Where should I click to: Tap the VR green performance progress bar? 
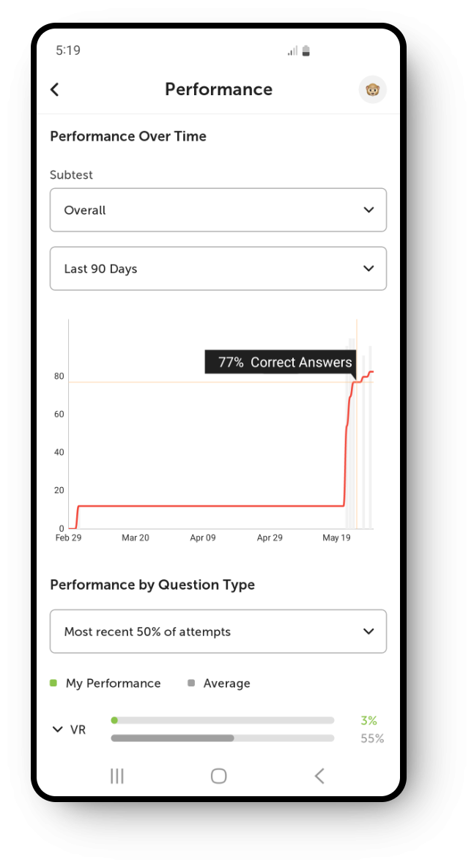click(223, 720)
